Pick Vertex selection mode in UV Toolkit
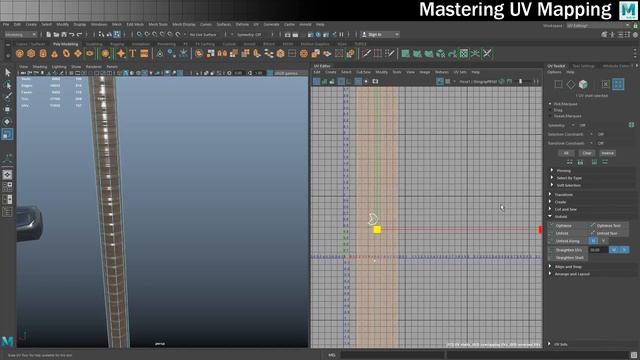This screenshot has width=640, height=360. [558, 84]
